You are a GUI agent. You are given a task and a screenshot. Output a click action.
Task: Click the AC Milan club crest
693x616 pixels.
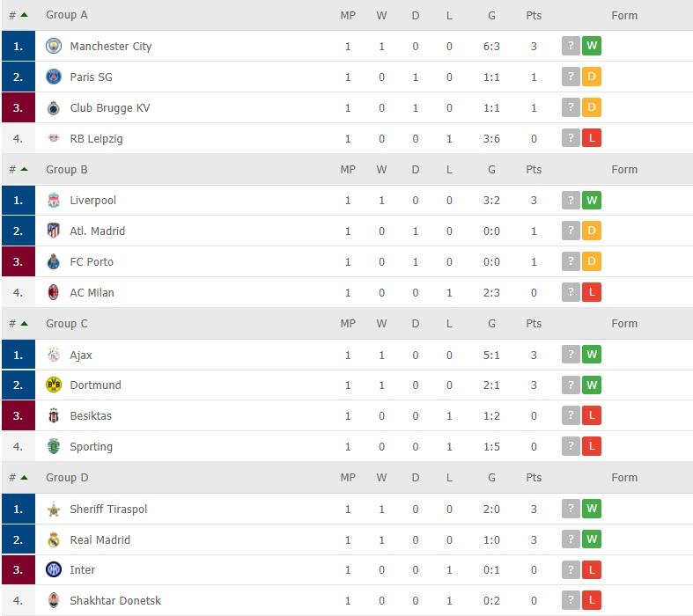(x=54, y=292)
